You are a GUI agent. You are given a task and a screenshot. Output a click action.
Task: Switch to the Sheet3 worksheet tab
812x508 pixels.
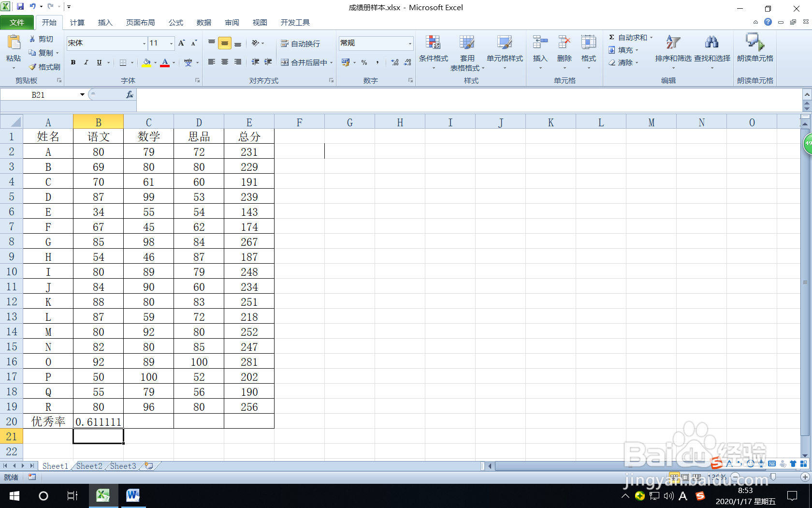point(123,466)
